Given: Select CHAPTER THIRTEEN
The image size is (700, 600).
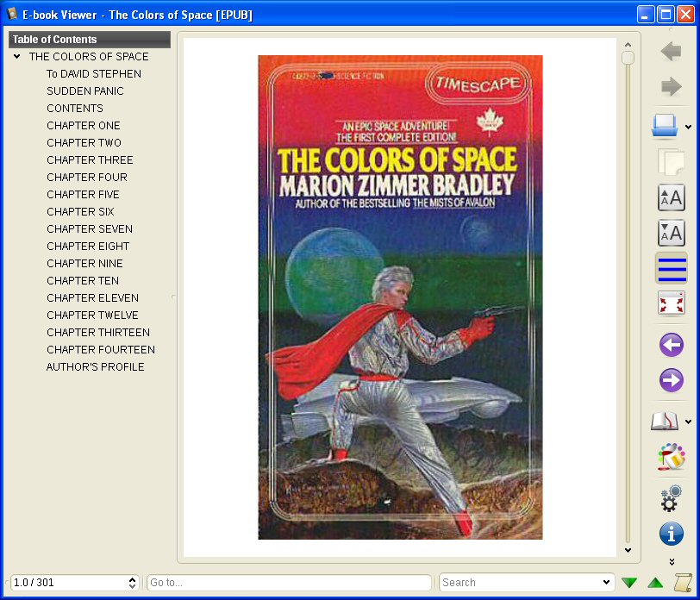Looking at the screenshot, I should (98, 333).
